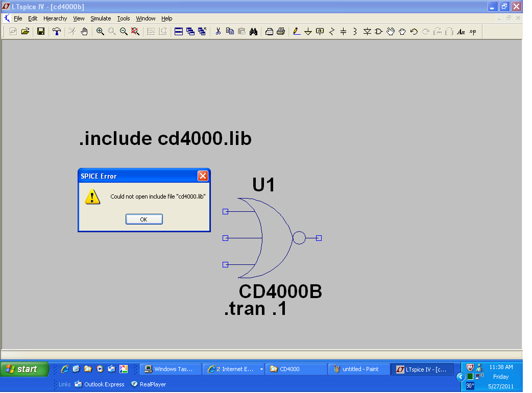The image size is (532, 393).
Task: Select the .include cd4000.lib directive text
Action: 165,138
